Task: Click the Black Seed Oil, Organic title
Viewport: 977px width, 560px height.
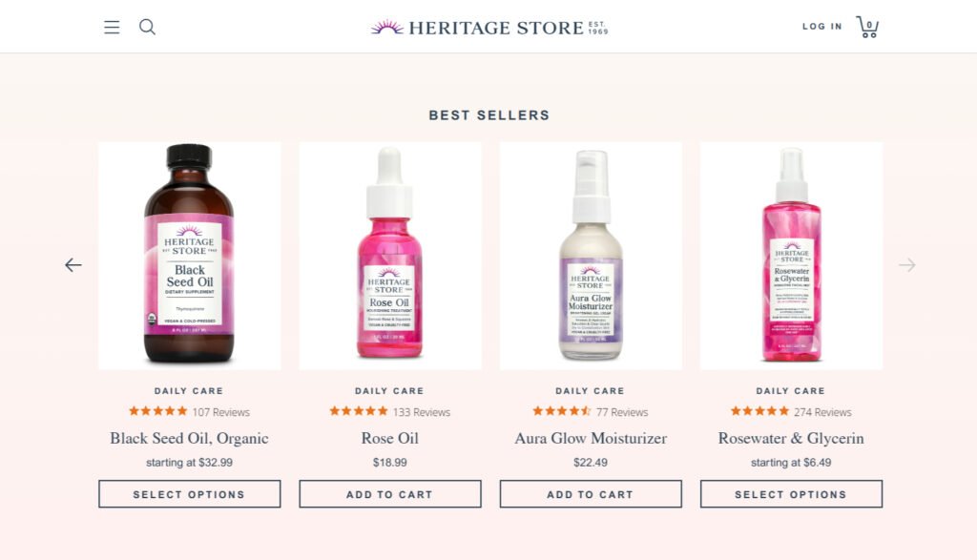Action: [189, 439]
